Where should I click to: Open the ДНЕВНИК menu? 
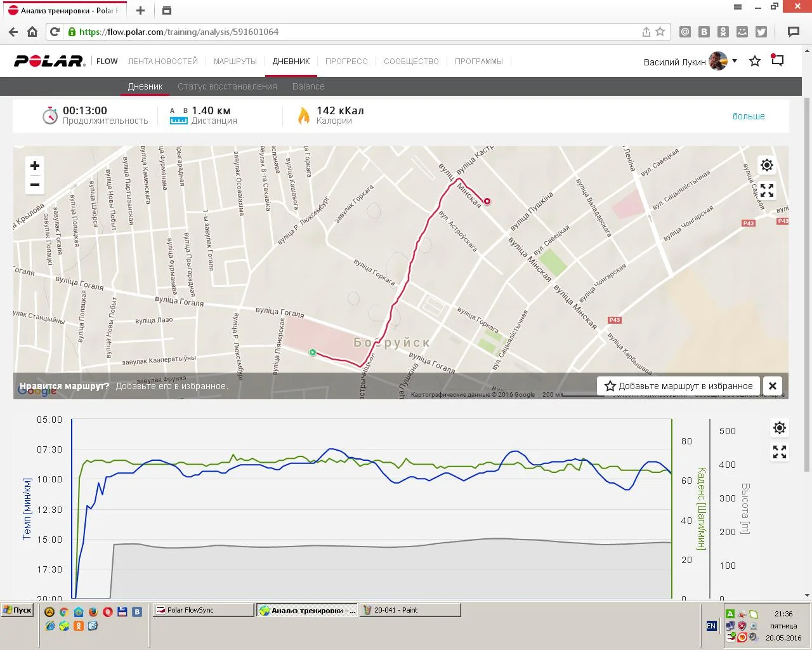point(291,62)
